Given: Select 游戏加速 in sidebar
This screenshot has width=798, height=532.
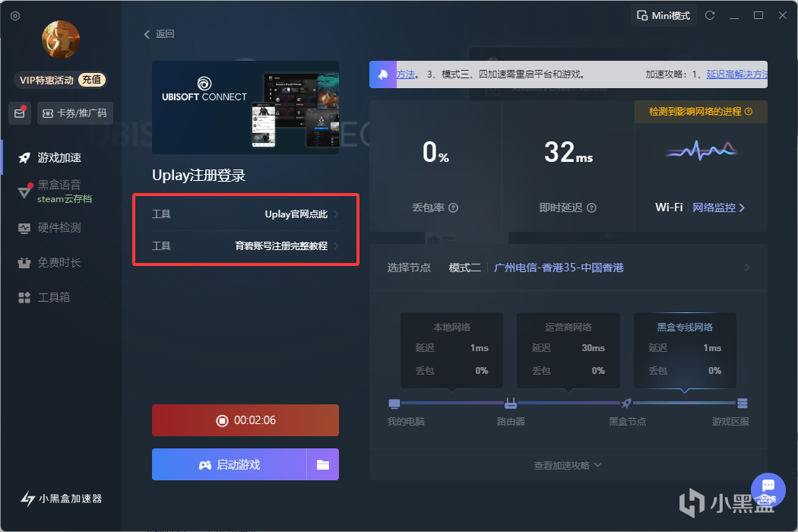Looking at the screenshot, I should 49,158.
